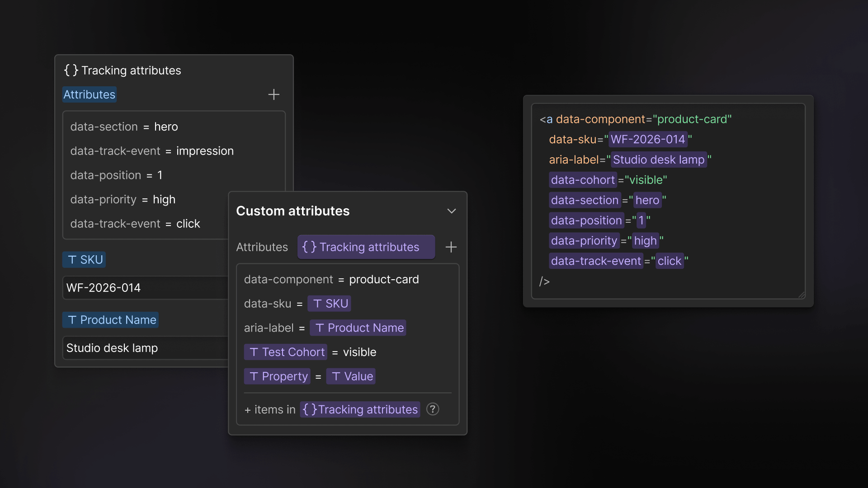Add attribute with plus icon in Tracking attributes panel
Screen dimensions: 868x488
[274, 94]
